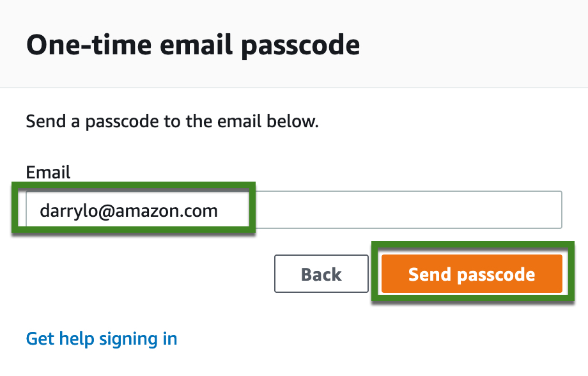Viewport: 588px width, 376px height.
Task: Click the word 'Send' on the orange button
Action: pos(429,274)
